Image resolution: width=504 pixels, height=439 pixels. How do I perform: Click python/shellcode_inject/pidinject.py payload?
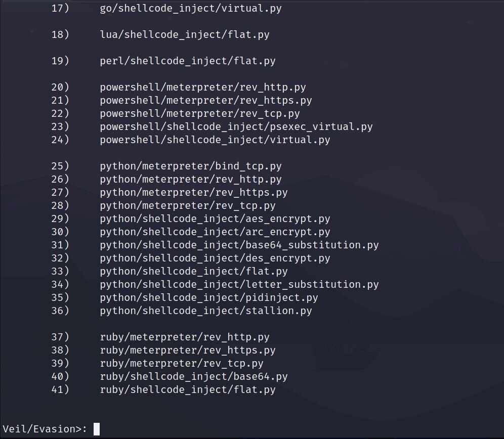click(209, 297)
